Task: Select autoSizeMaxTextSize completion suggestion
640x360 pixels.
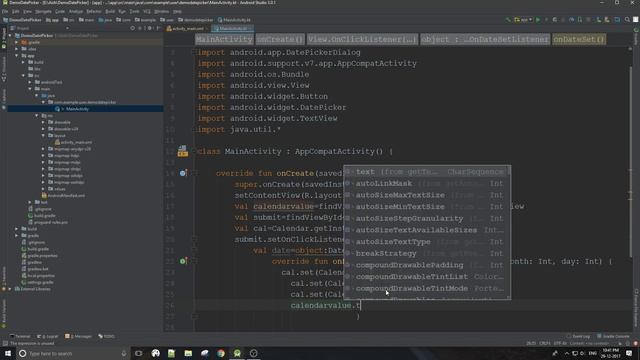Action: [427, 195]
